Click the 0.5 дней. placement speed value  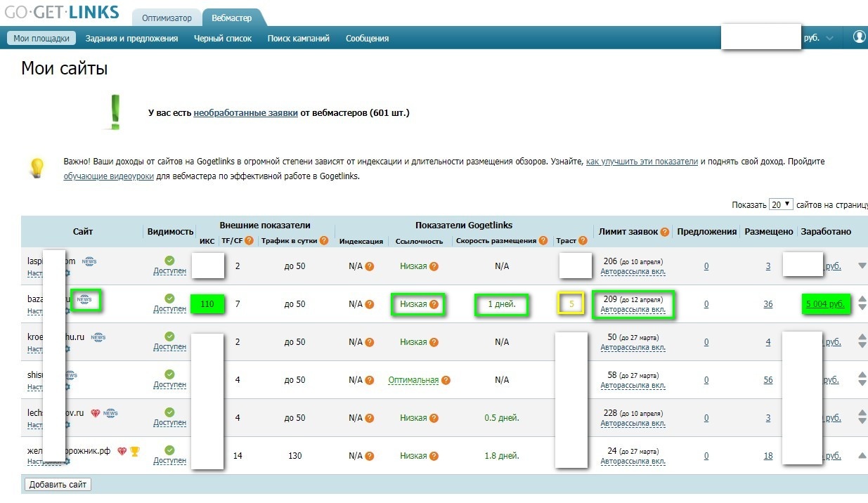[502, 418]
